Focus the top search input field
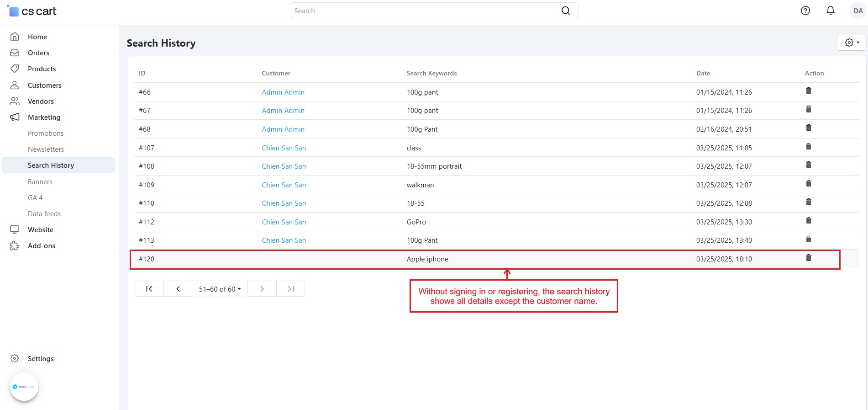 coord(425,11)
